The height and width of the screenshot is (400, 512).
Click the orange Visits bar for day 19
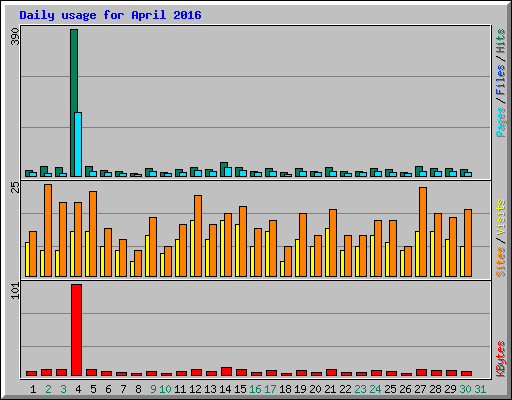click(303, 245)
